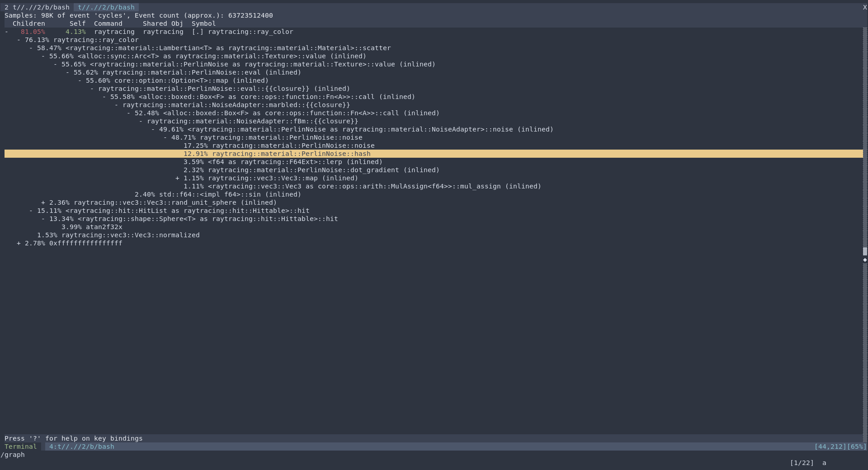Click the /graph search command line

pos(13,455)
